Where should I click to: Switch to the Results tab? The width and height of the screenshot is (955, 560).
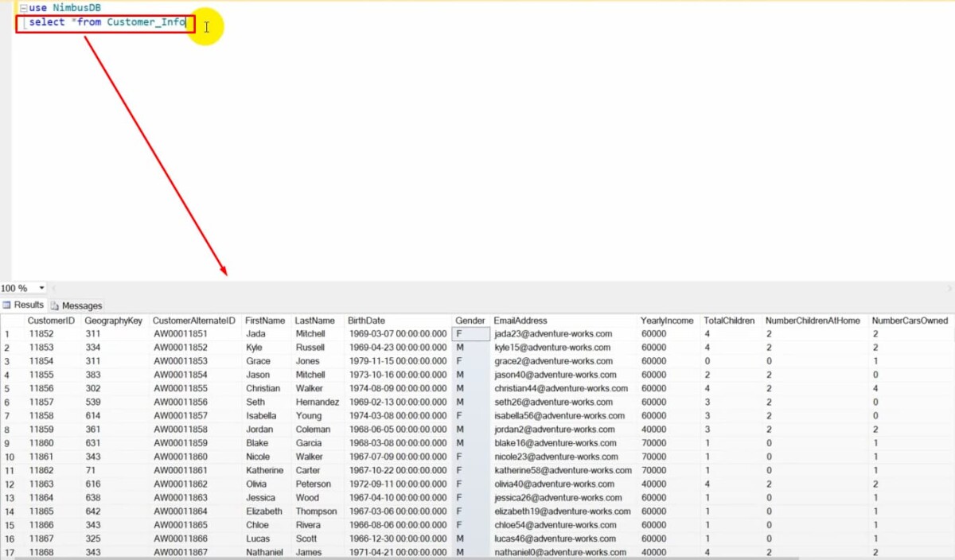(28, 305)
